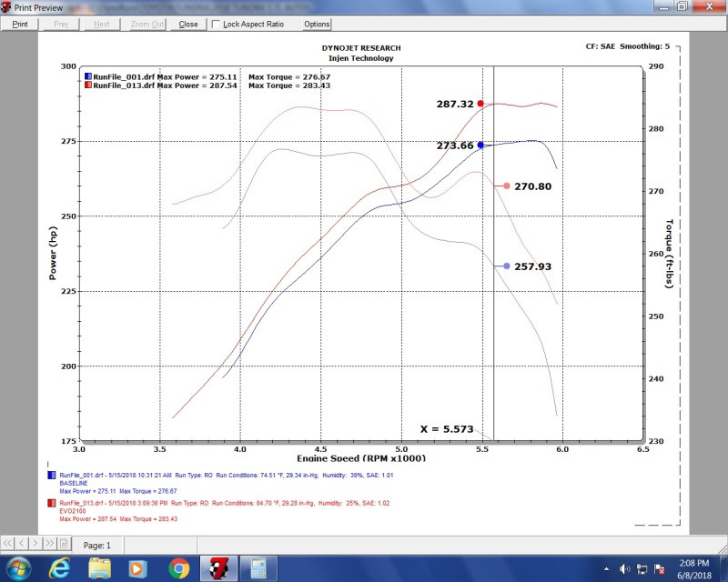Viewport: 728px width, 582px height.
Task: Print the dyno chart
Action: [20, 23]
